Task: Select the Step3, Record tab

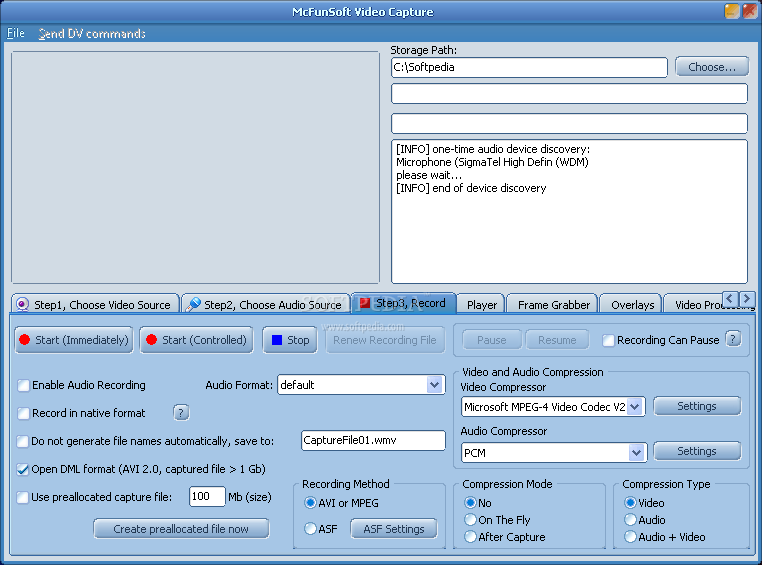Action: 403,303
